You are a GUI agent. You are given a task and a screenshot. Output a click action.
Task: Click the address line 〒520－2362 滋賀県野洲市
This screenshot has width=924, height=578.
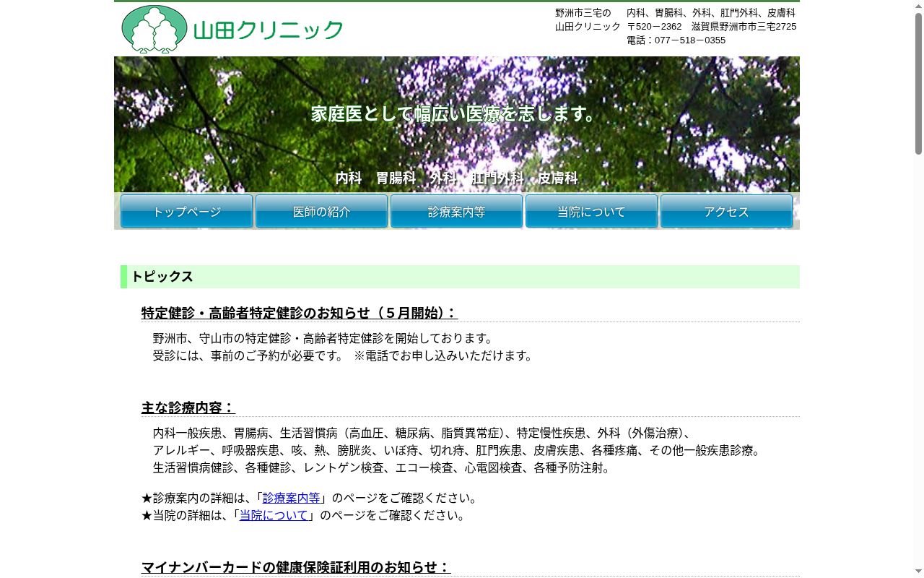coord(712,27)
